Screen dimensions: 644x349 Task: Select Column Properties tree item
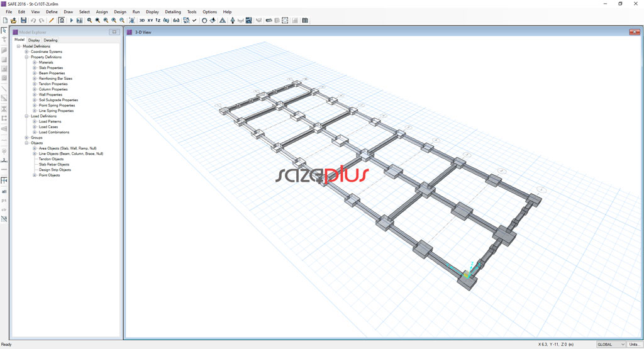(x=53, y=89)
